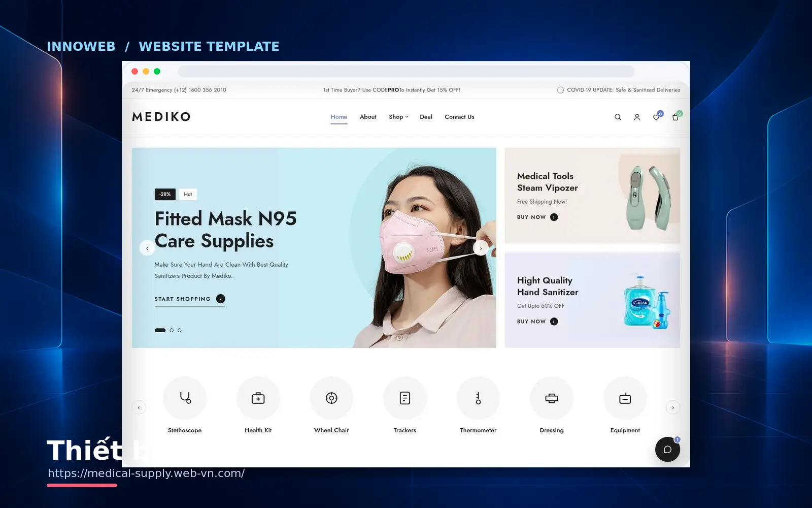Open the medical-supply.web-vn.com link

[146, 473]
